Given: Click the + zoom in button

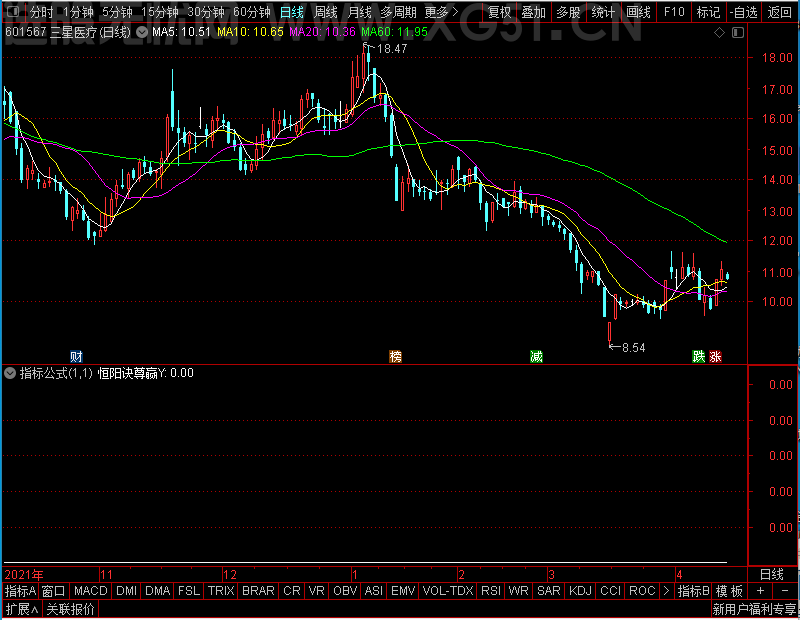Looking at the screenshot, I should pyautogui.click(x=760, y=591).
